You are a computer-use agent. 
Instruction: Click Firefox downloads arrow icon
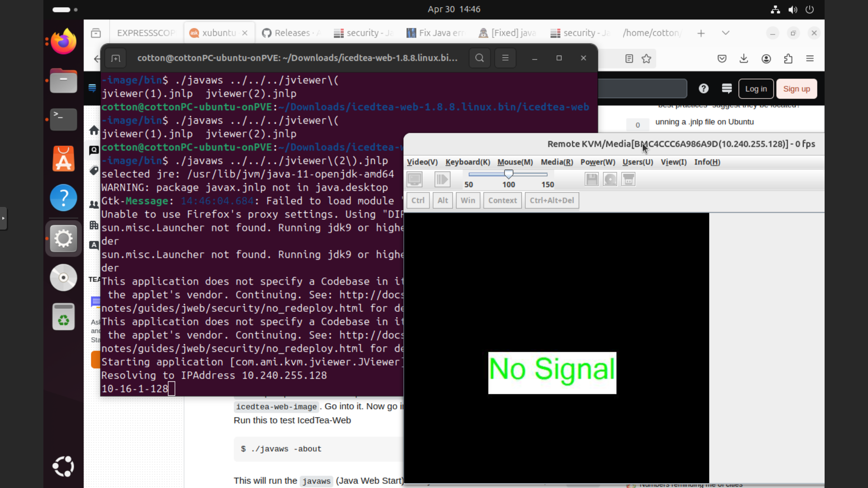pos(744,59)
